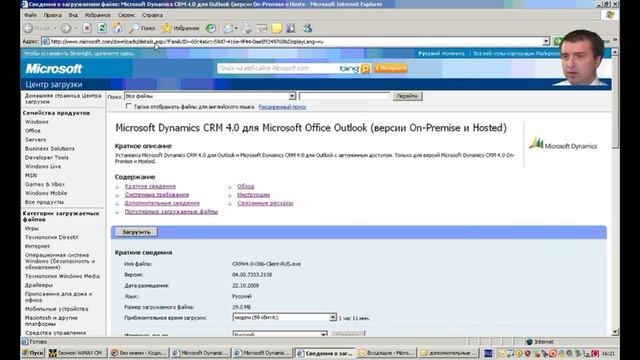Screen dimensions: 640x360
Task: Select Office in product families sidebar
Action: 33,131
